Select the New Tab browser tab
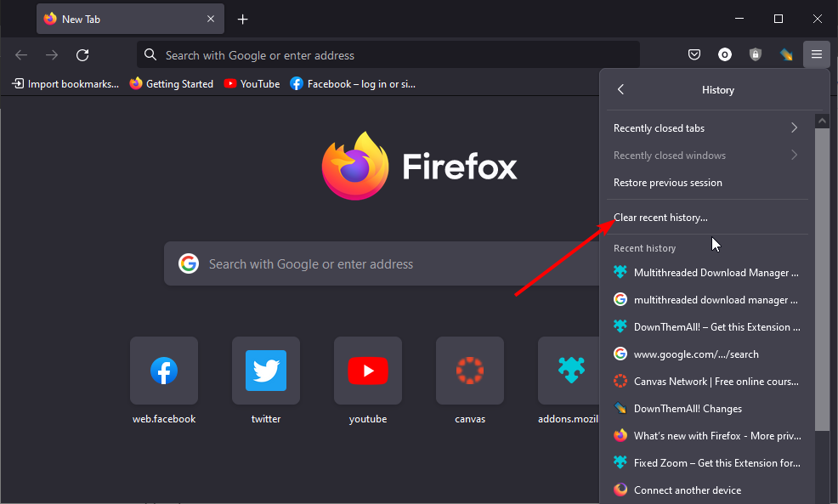The width and height of the screenshot is (838, 504). click(x=130, y=20)
